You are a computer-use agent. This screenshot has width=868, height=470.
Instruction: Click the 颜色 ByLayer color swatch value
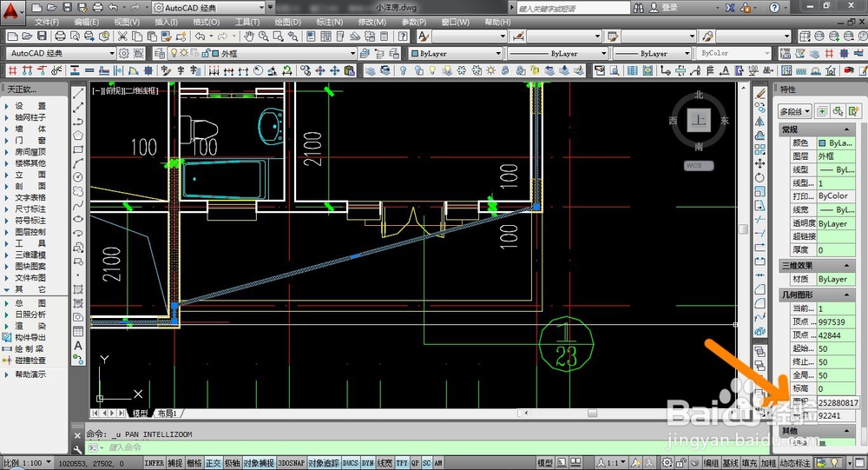(835, 143)
